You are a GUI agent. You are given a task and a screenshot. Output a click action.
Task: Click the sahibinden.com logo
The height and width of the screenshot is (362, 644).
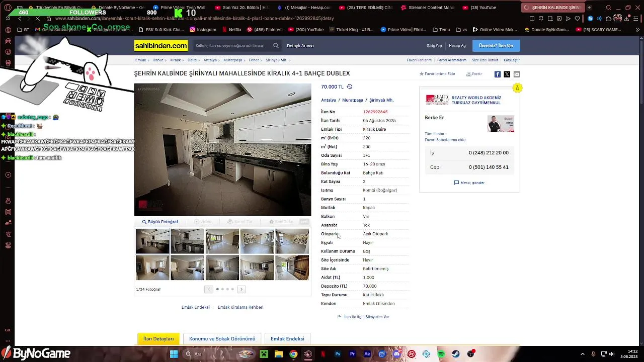(x=161, y=46)
